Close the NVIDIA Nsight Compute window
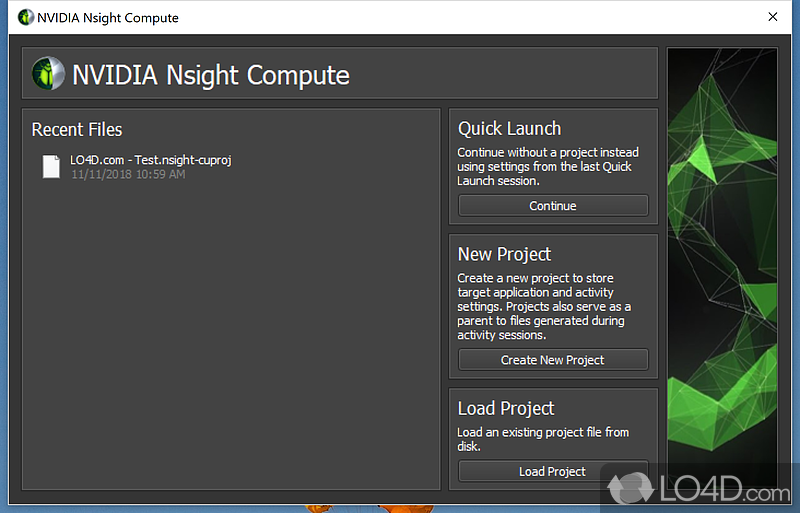 click(772, 17)
